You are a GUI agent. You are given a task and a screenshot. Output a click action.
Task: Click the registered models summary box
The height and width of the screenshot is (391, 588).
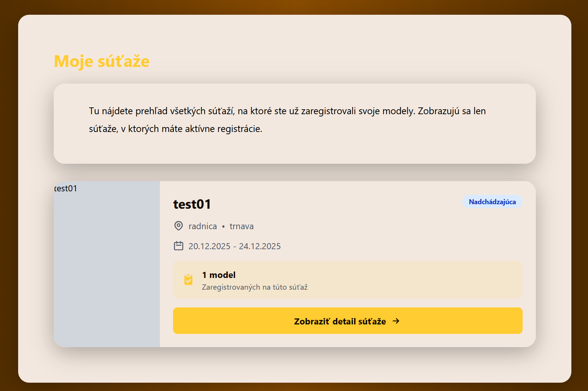click(x=348, y=280)
